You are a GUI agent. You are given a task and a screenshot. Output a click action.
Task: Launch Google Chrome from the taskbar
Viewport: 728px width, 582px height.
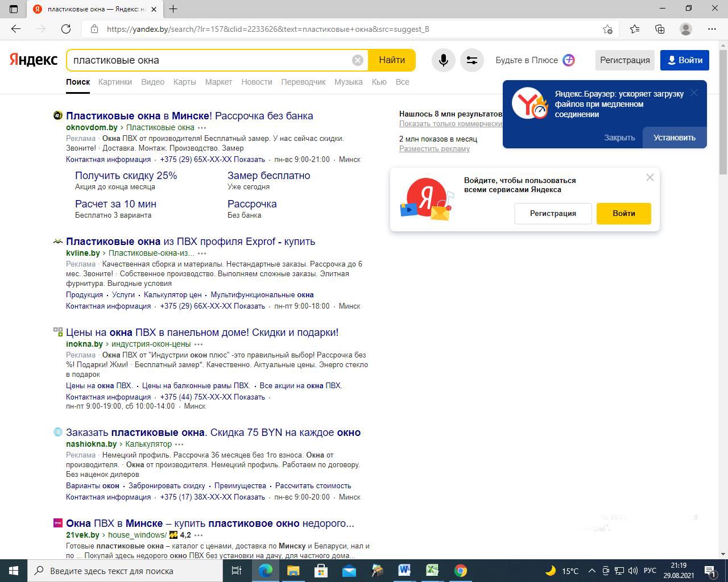coord(460,570)
